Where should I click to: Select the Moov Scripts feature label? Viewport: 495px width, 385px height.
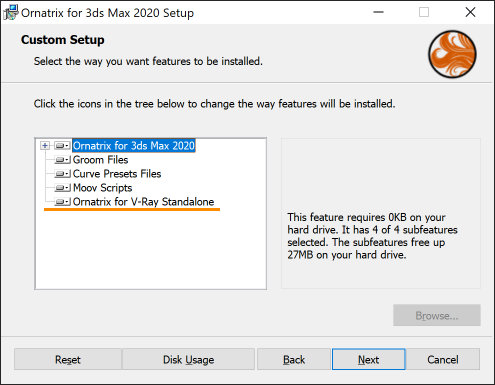click(x=102, y=188)
